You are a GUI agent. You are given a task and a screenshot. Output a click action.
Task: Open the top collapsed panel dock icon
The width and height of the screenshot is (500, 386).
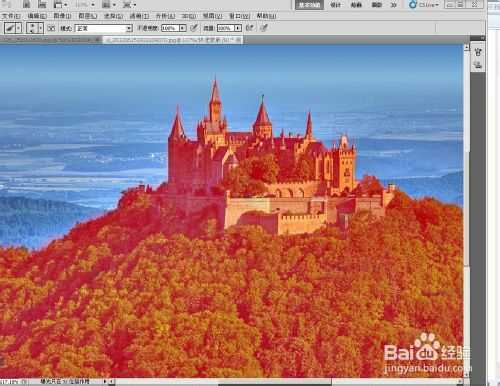tap(478, 52)
